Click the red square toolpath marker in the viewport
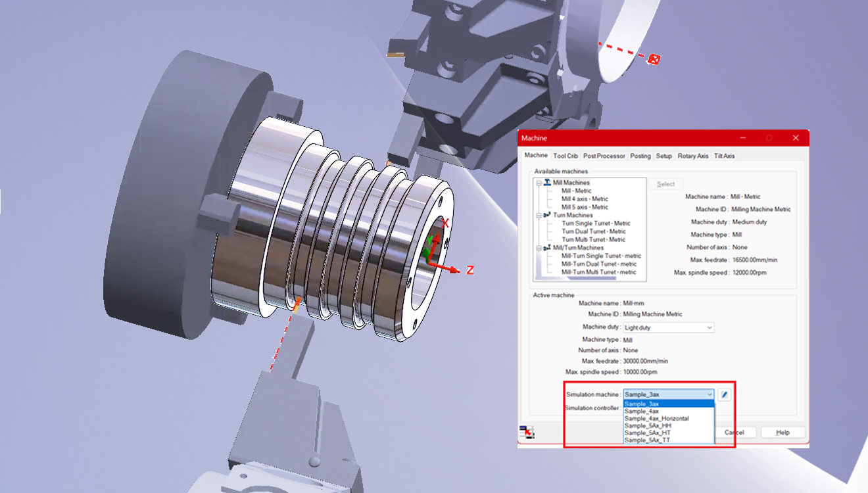The width and height of the screenshot is (868, 493). [x=654, y=59]
